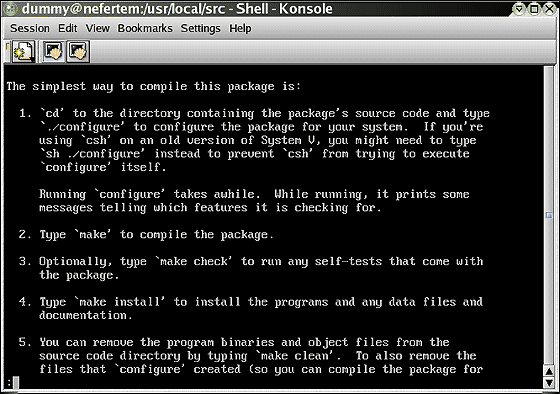Open the Bookmarks menu
Image resolution: width=560 pixels, height=394 pixels.
click(x=145, y=28)
